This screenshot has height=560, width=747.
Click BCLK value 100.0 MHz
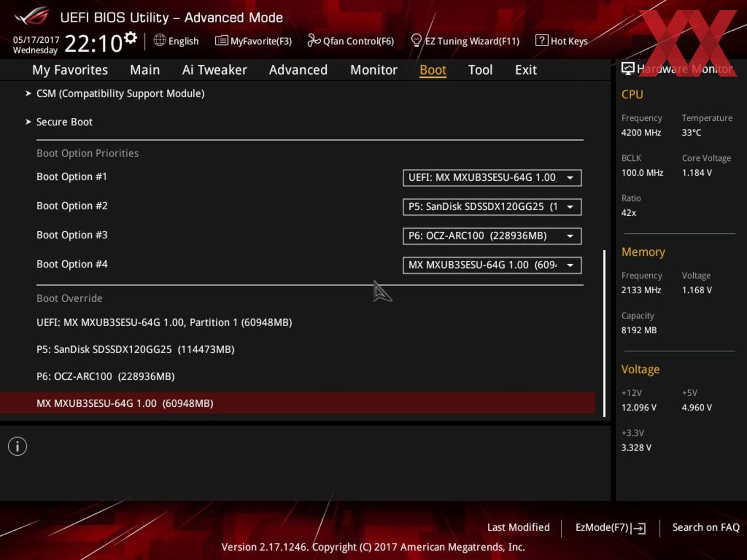click(642, 172)
